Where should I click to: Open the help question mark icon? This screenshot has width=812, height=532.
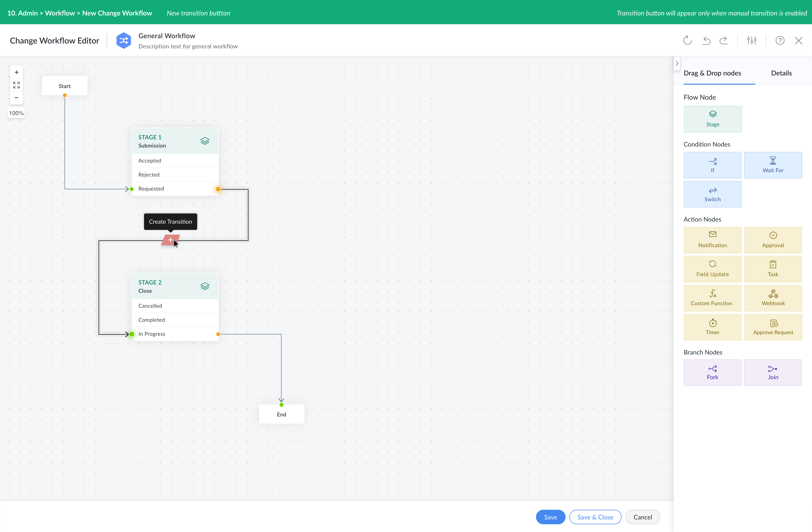tap(780, 40)
